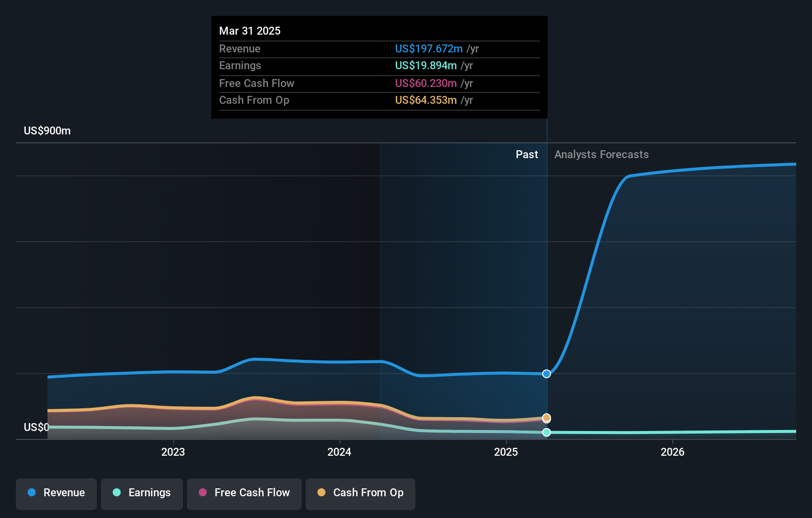Screen dimensions: 812x518
Task: Toggle the Earnings legend button
Action: click(142, 494)
